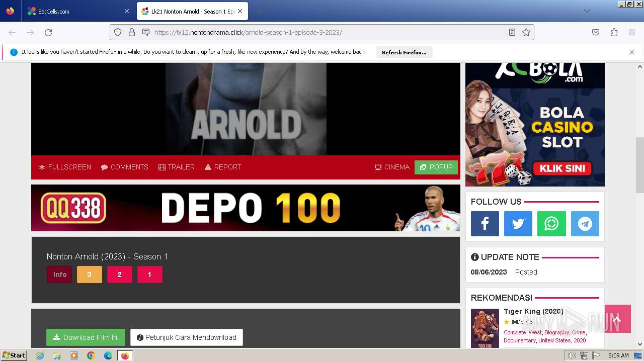Select the Lk21 Nonton Arnold tab
This screenshot has width=644, height=362.
tap(193, 11)
